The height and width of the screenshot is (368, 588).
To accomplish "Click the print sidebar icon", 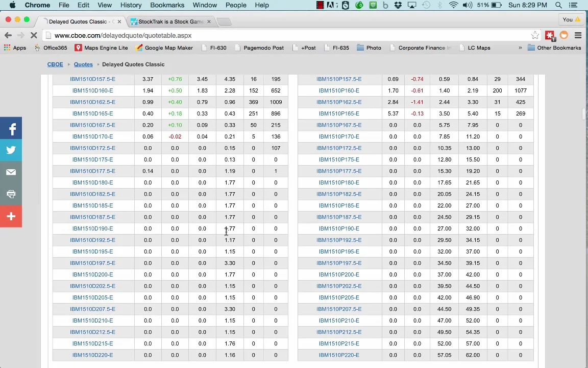I will [11, 194].
